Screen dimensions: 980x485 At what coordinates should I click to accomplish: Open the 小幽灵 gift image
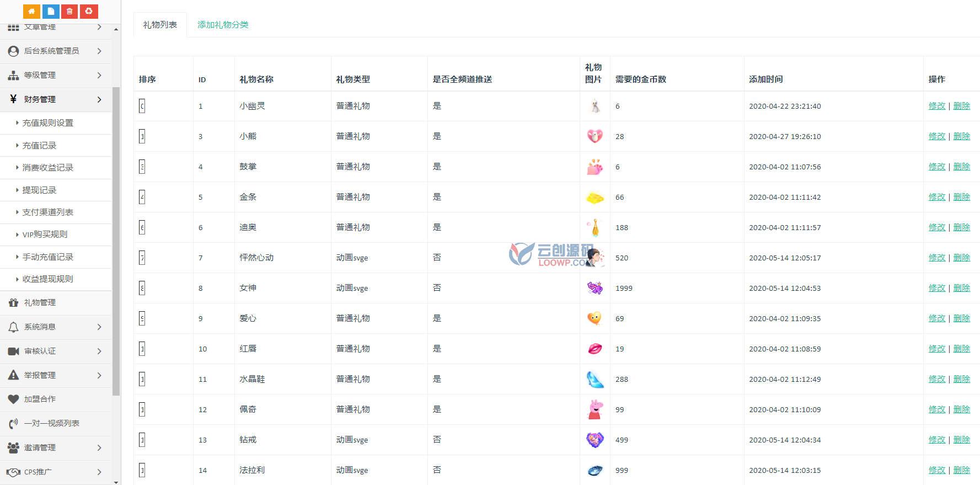click(595, 106)
